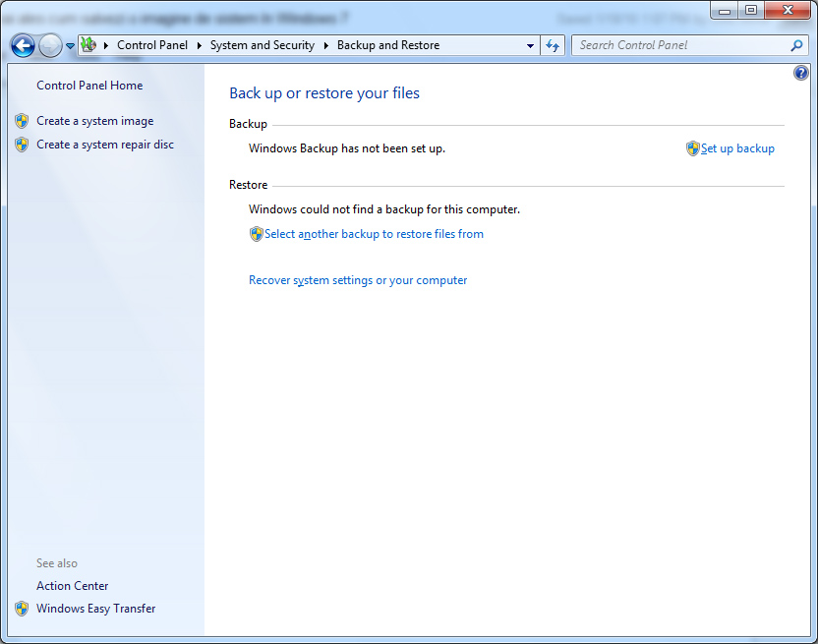Close the Backup and Restore window

(x=788, y=11)
